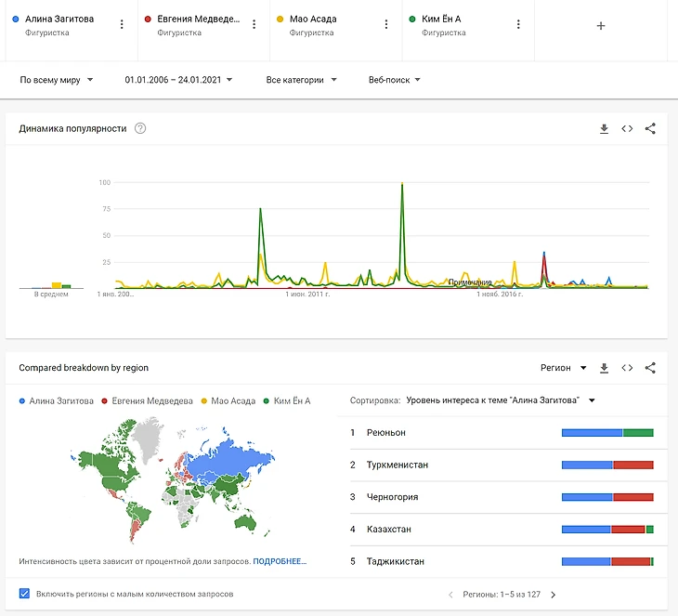Open options menu for Алина Загитова
The width and height of the screenshot is (678, 616).
[x=122, y=25]
